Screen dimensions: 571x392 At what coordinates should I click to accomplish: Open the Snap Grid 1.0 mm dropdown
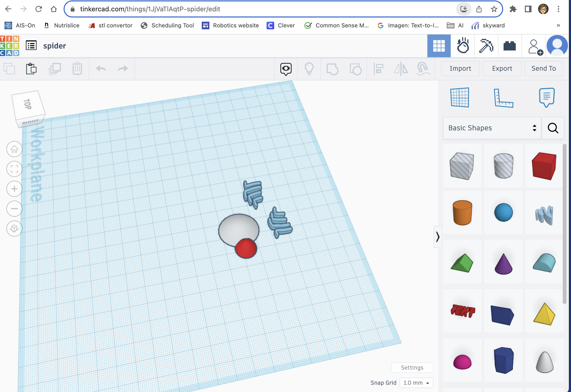(416, 383)
